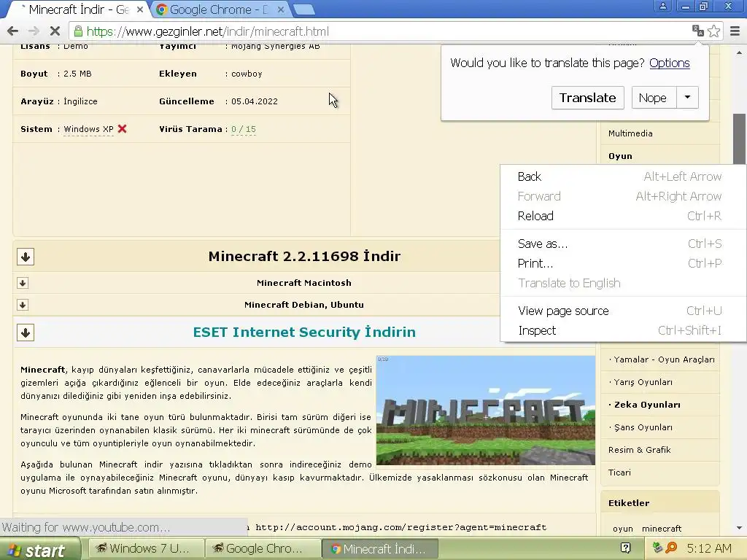Image resolution: width=747 pixels, height=560 pixels.
Task: Click scrollbar up arrow
Action: pyautogui.click(x=739, y=52)
